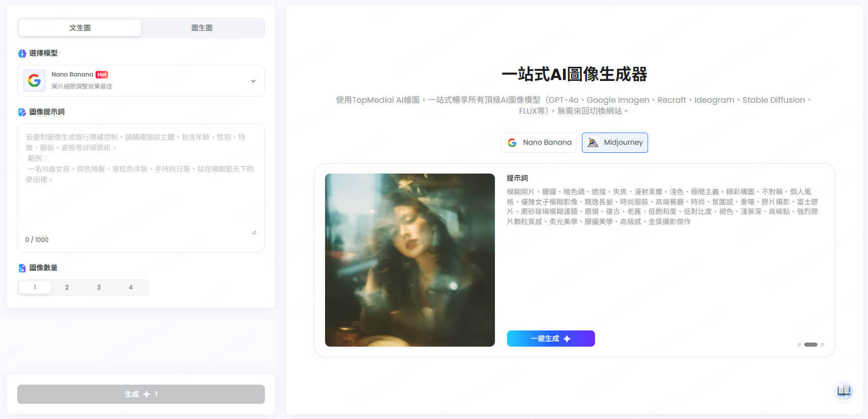Select image quantity 1
The image size is (868, 419).
tap(35, 287)
